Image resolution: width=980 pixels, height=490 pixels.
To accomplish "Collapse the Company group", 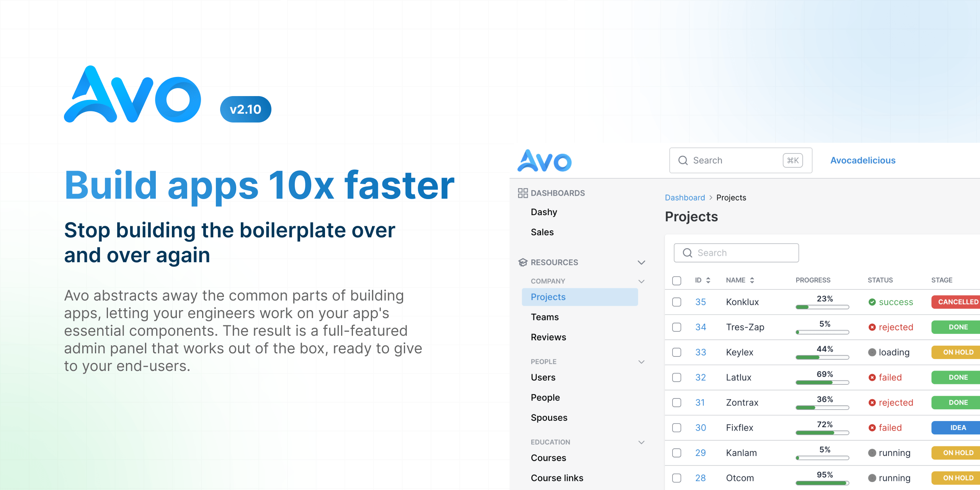I will [x=642, y=281].
